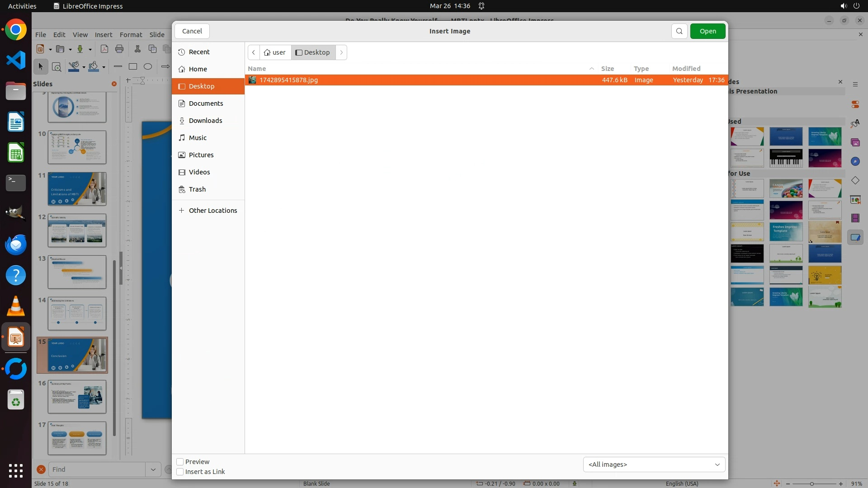Click the search icon in Insert Image dialog
Viewport: 868px width, 488px height.
(679, 31)
